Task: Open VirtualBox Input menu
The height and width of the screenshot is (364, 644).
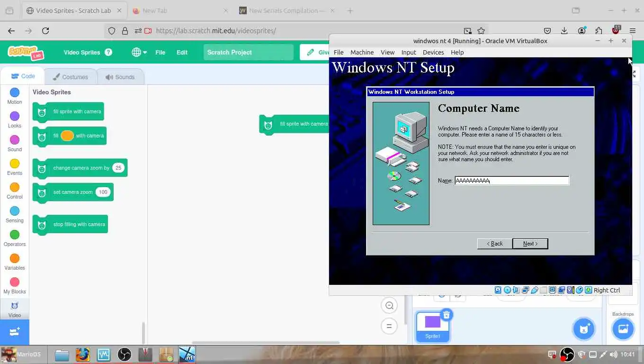Action: coord(409,52)
